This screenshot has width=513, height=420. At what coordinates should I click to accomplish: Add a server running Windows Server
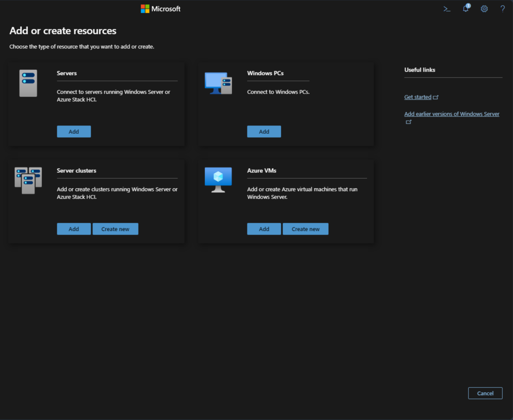click(x=74, y=131)
